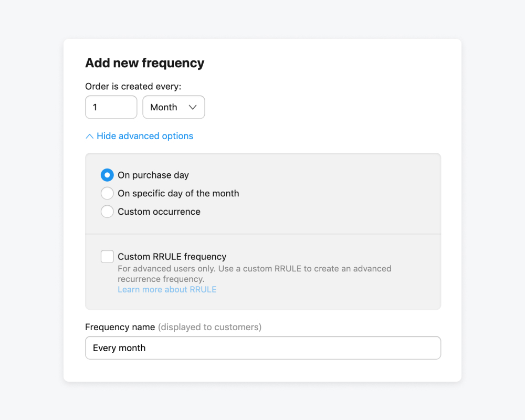Click the displayed to customers hint text
The height and width of the screenshot is (420, 525).
tap(209, 327)
